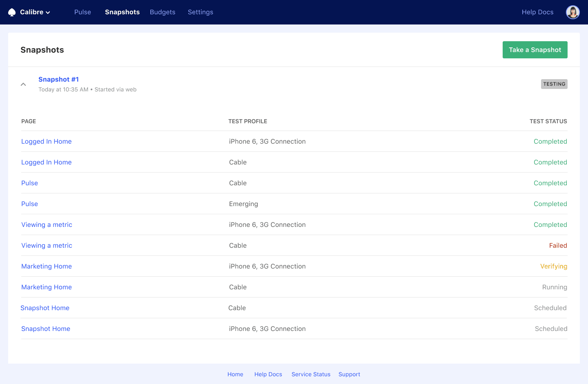The width and height of the screenshot is (588, 384).
Task: Click the Failed status label
Action: pyautogui.click(x=558, y=245)
